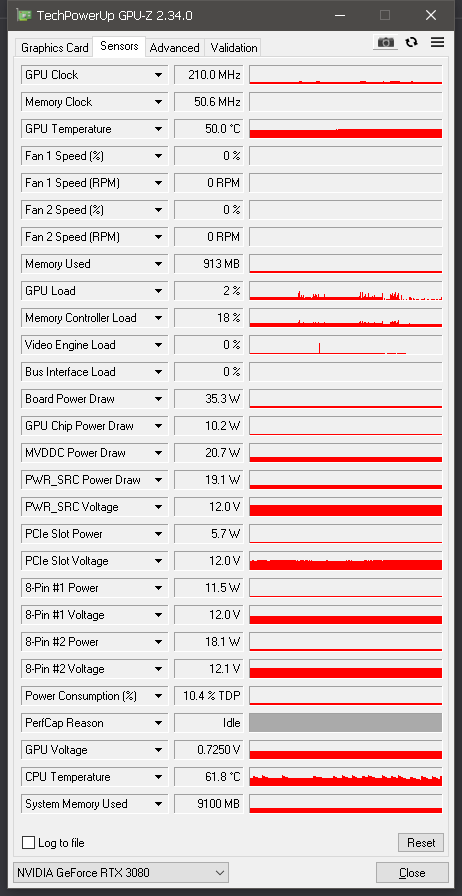Click the GPU Temperature history graph
The width and height of the screenshot is (462, 896).
346,129
